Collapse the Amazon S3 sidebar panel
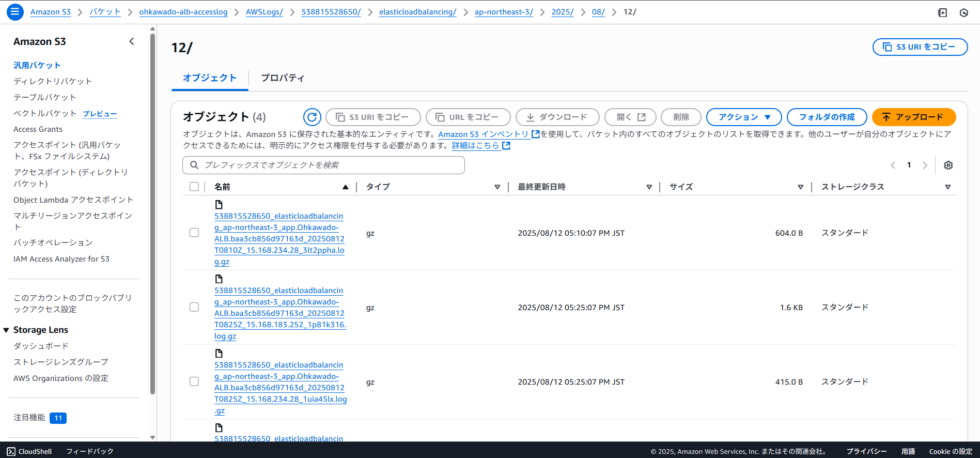The image size is (980, 458). tap(132, 41)
